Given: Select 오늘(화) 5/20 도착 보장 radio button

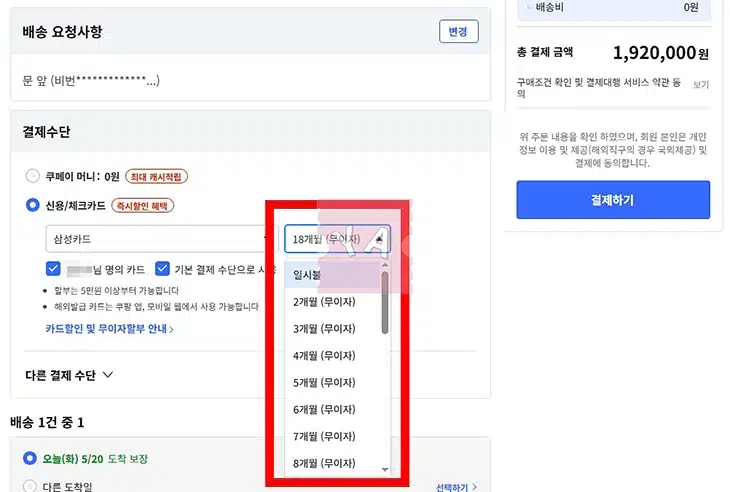Looking at the screenshot, I should [30, 458].
